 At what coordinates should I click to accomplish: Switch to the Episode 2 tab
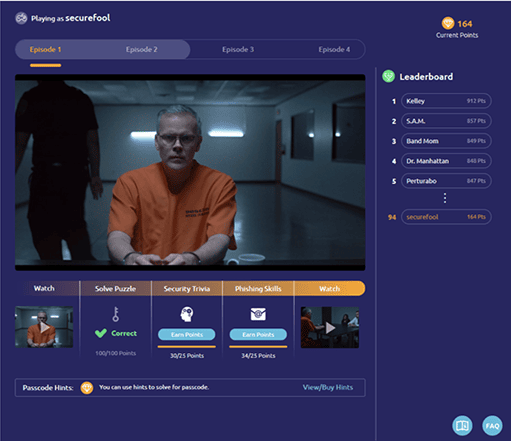(141, 49)
